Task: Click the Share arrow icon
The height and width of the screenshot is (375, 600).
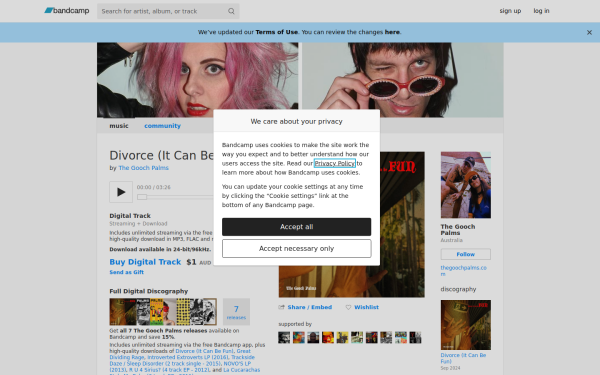Action: point(281,307)
